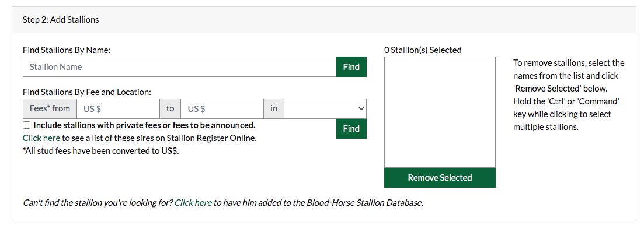This screenshot has width=644, height=225.
Task: Open the location dropdown after 'in'
Action: click(325, 108)
